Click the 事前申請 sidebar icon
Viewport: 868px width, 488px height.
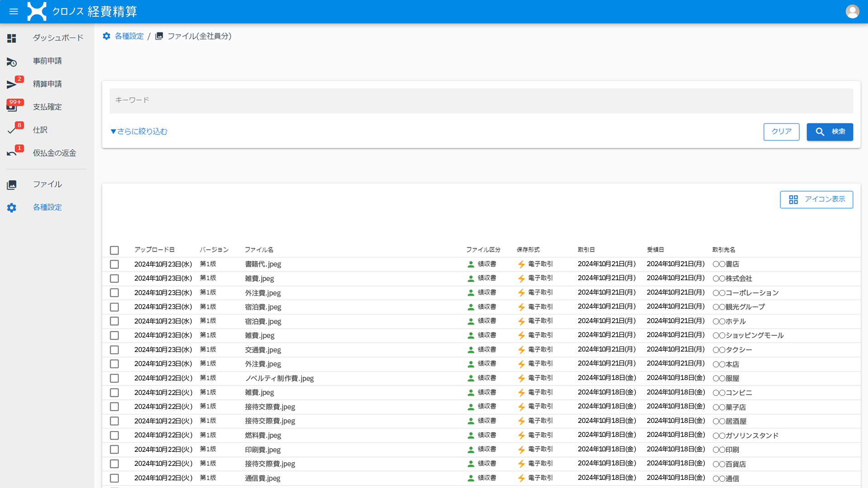[12, 62]
